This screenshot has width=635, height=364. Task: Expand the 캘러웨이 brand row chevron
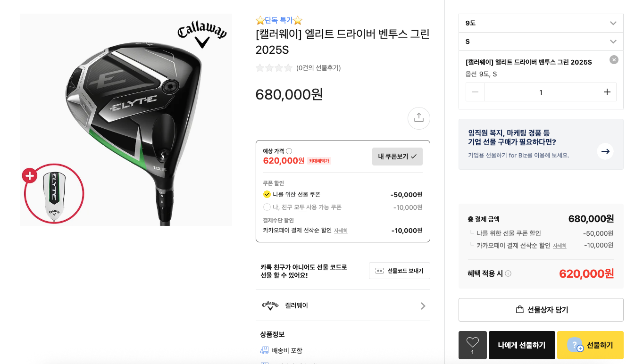[x=423, y=306]
